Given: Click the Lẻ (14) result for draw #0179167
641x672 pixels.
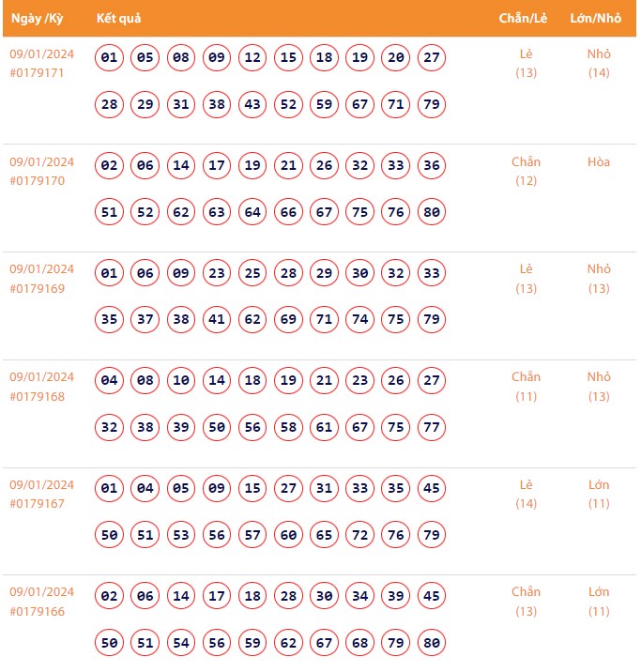Looking at the screenshot, I should (526, 495).
